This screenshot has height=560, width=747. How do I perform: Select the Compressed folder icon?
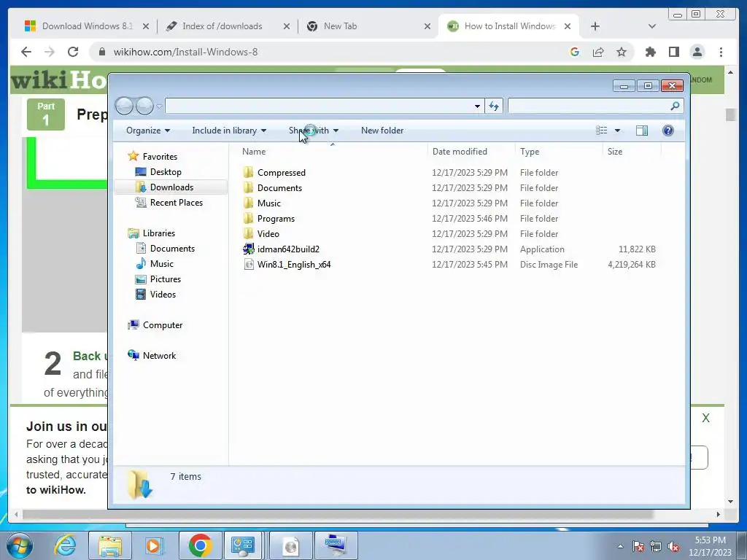[x=248, y=172]
